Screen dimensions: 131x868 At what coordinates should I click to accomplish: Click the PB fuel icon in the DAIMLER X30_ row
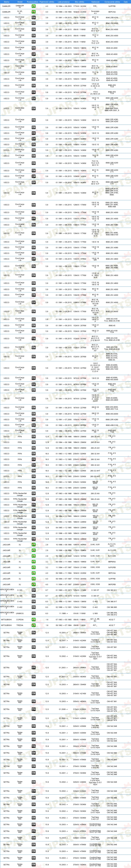click(34, 6)
